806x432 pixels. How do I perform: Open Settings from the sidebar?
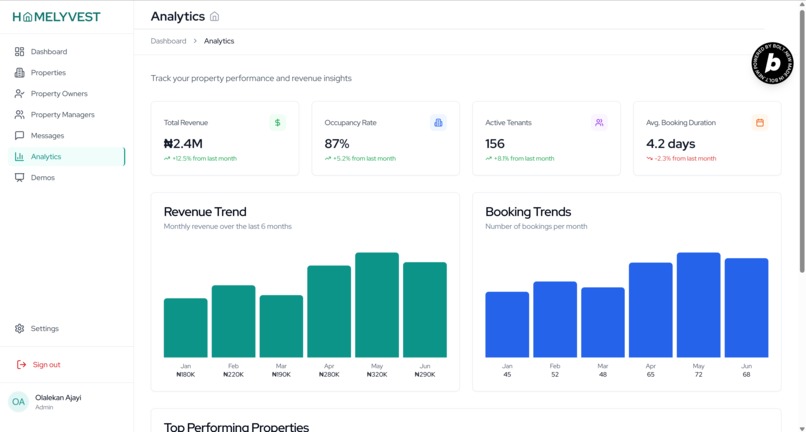coord(67,328)
